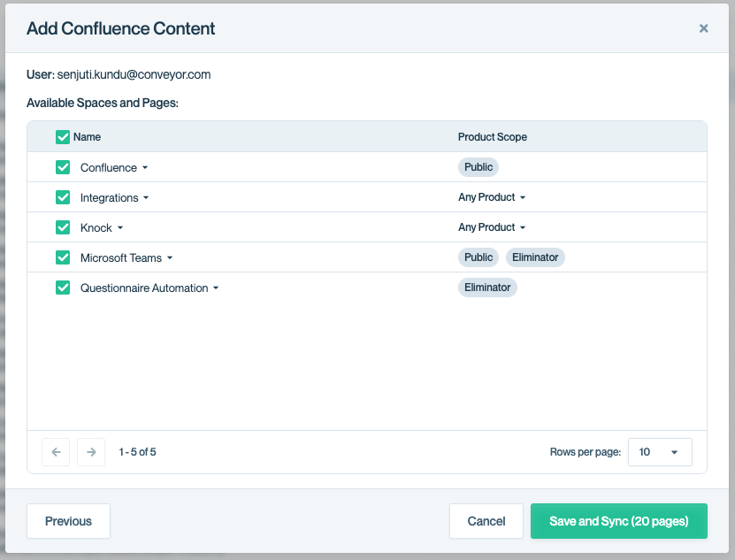Click the Confluence row name
The image size is (735, 560).
[x=109, y=168]
